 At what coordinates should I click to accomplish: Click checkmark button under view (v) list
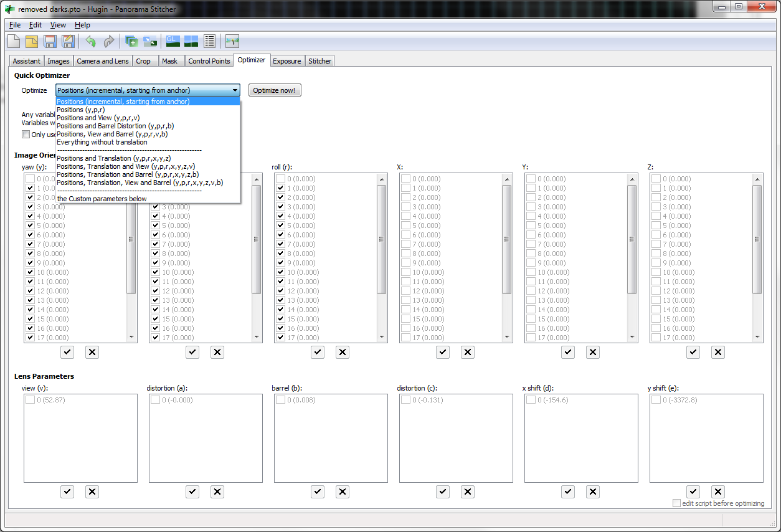[x=67, y=492]
